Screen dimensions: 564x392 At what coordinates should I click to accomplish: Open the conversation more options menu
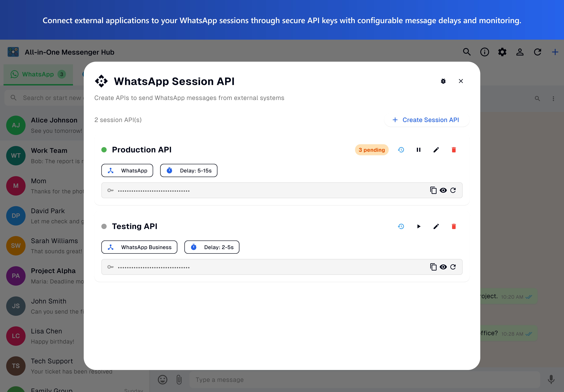point(553,99)
